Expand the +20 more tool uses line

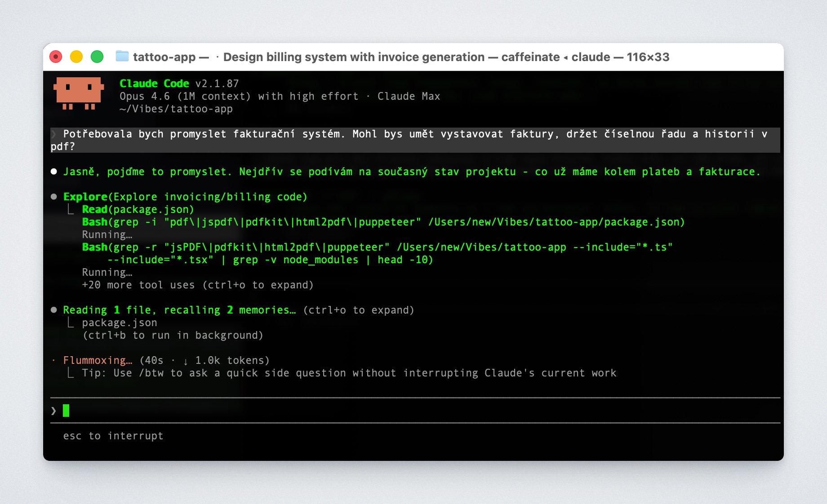[197, 285]
